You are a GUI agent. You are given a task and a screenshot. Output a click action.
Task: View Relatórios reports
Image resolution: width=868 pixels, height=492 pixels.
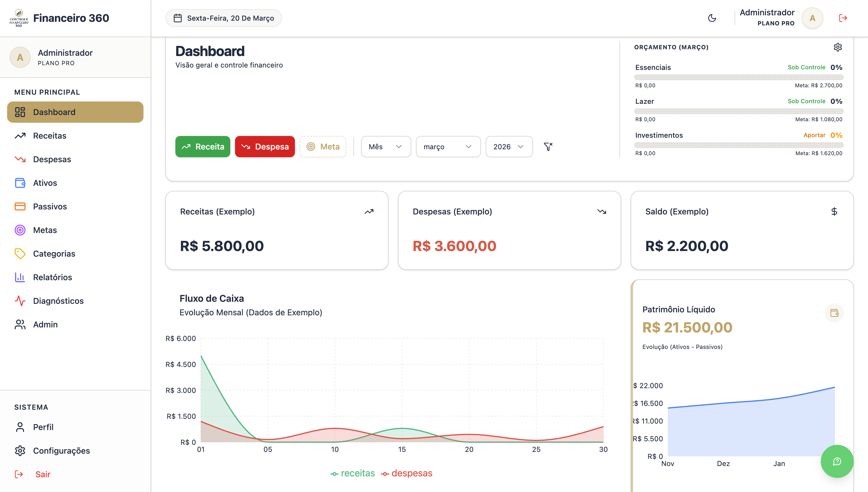point(53,277)
